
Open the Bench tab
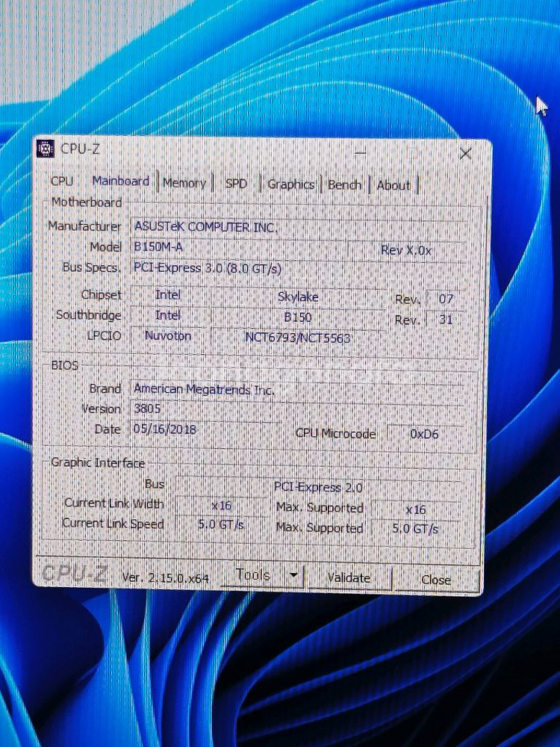tap(344, 185)
